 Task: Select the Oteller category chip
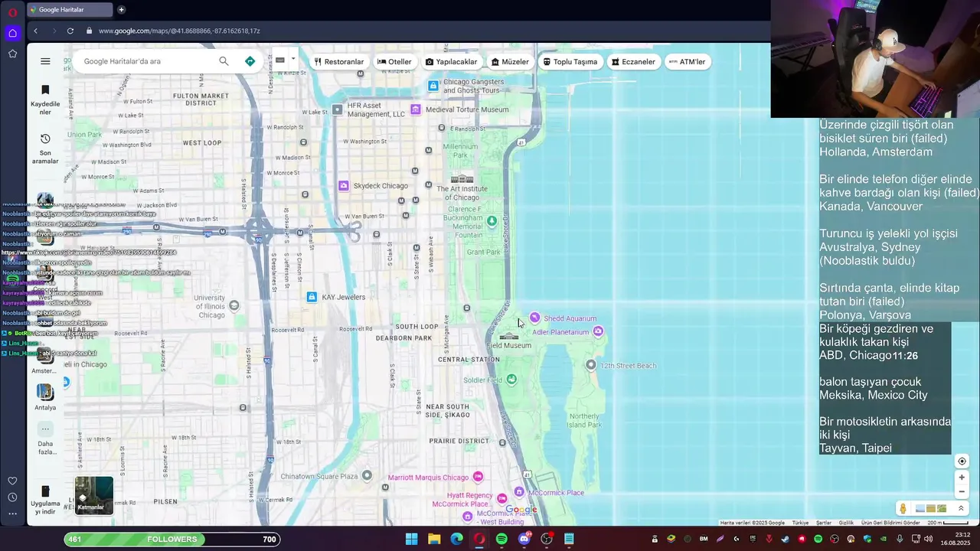click(394, 62)
